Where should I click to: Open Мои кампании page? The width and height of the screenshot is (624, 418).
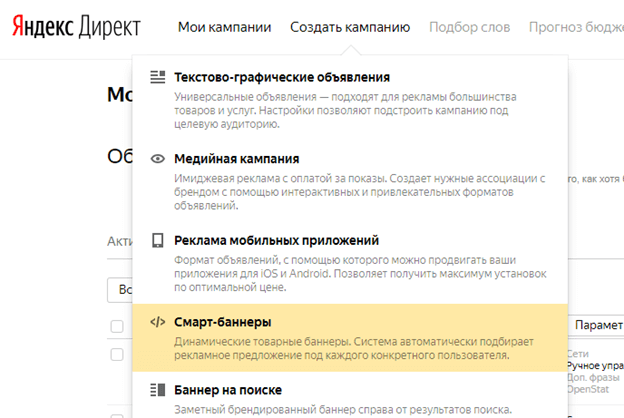[224, 27]
